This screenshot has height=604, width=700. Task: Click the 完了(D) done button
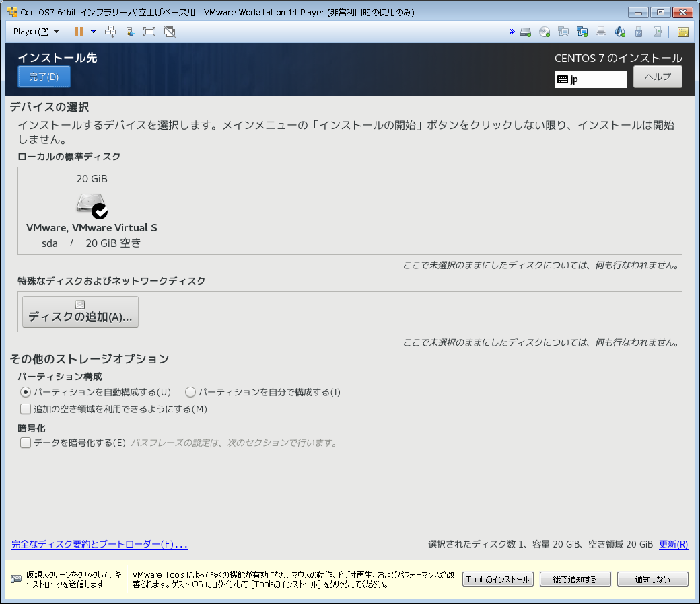pos(44,77)
